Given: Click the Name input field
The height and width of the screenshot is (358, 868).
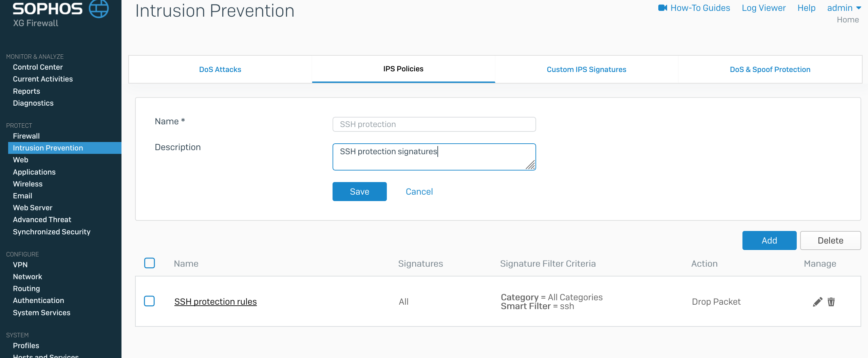Looking at the screenshot, I should tap(434, 124).
